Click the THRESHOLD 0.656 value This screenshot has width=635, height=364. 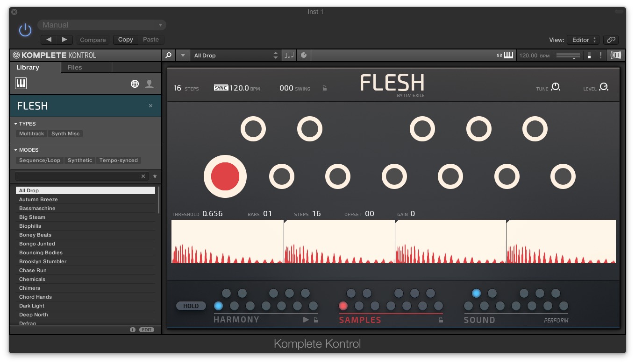point(213,214)
